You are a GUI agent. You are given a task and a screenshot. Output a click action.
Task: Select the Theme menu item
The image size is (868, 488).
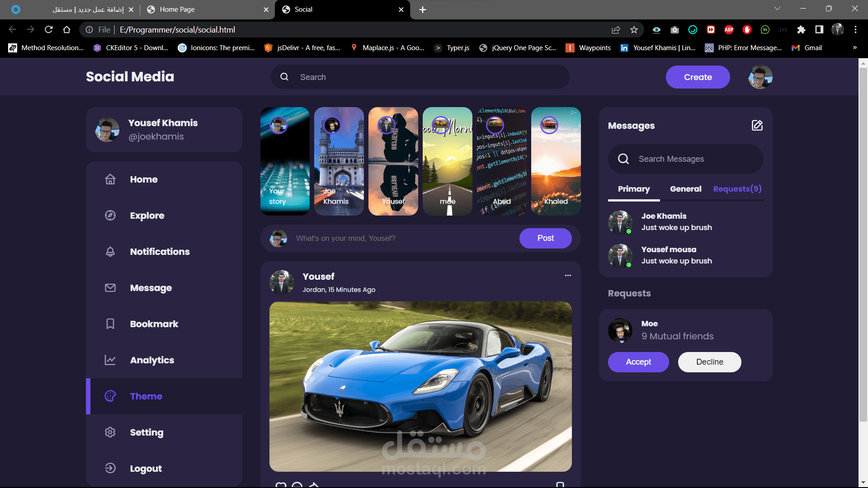click(x=146, y=396)
